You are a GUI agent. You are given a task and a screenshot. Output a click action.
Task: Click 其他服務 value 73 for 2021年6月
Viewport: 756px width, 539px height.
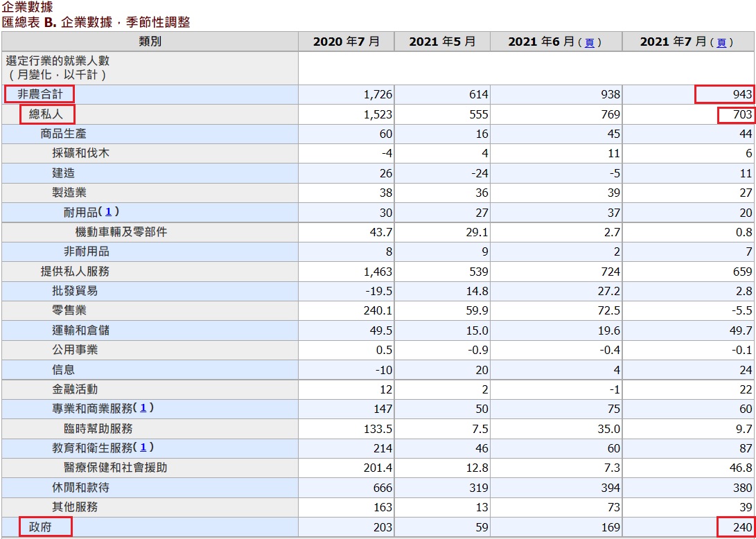[614, 507]
